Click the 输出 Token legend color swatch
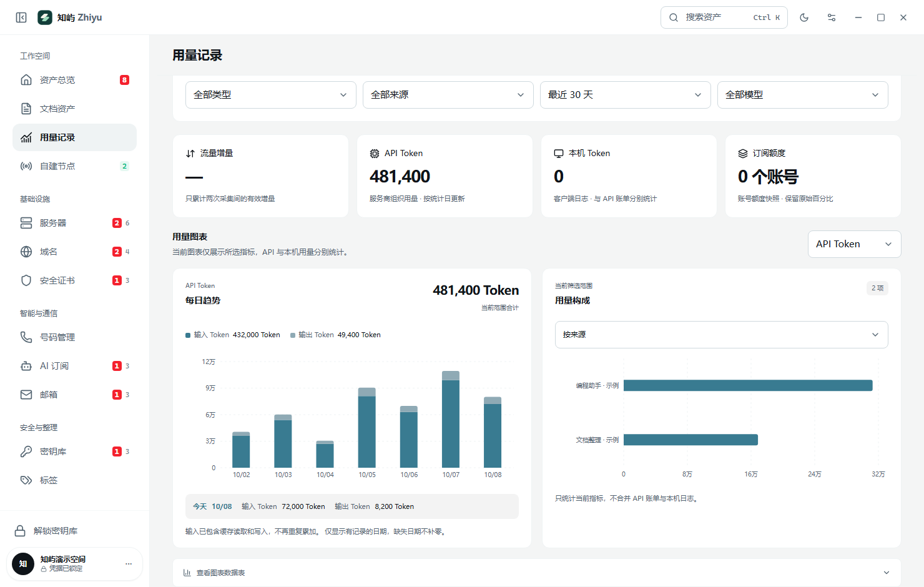924x587 pixels. pyautogui.click(x=293, y=335)
